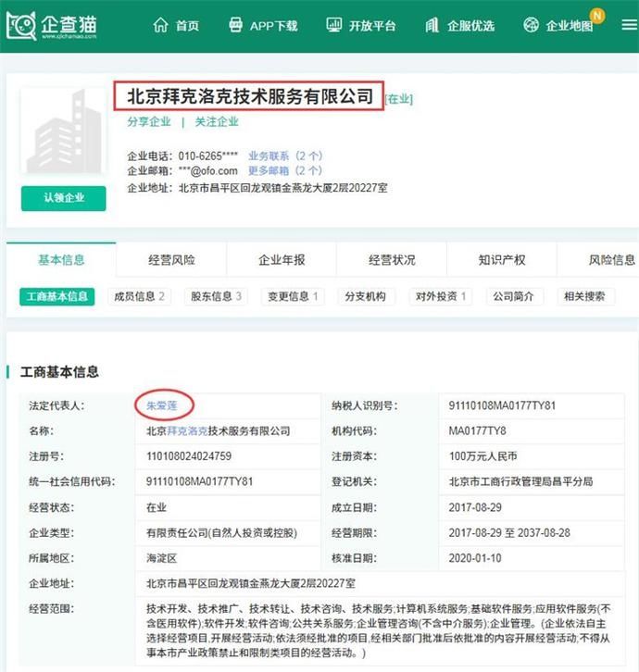Switch to the 企业年报 tab
The width and height of the screenshot is (639, 672).
(282, 260)
